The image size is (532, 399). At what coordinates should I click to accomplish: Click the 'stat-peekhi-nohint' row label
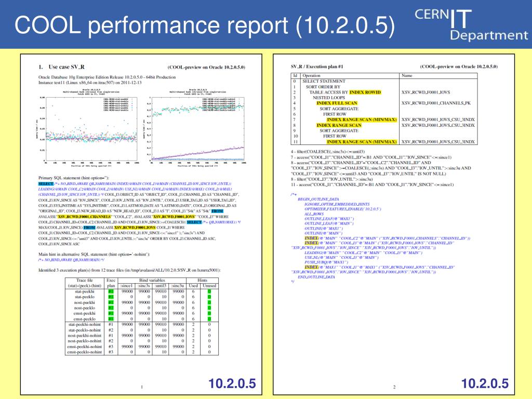coord(85,324)
